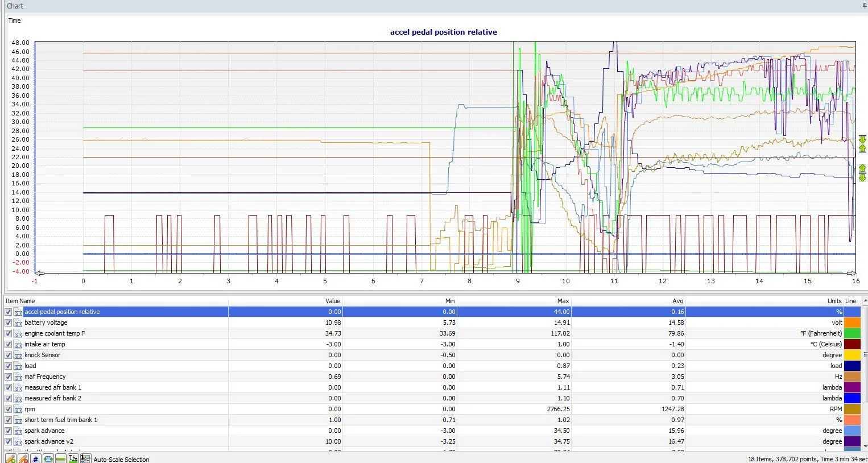Sort by Value column header
Screen dimensions: 868x463
286,301
